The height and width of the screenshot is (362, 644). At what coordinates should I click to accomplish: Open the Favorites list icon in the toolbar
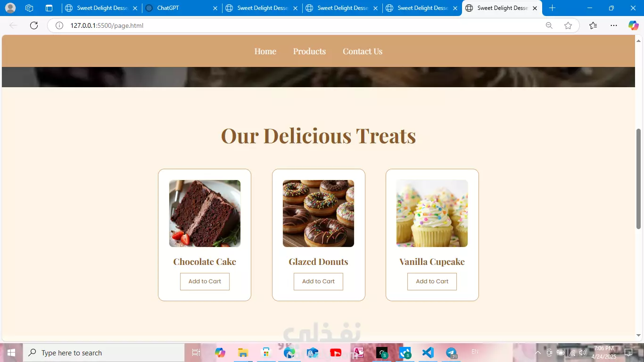[x=593, y=25]
